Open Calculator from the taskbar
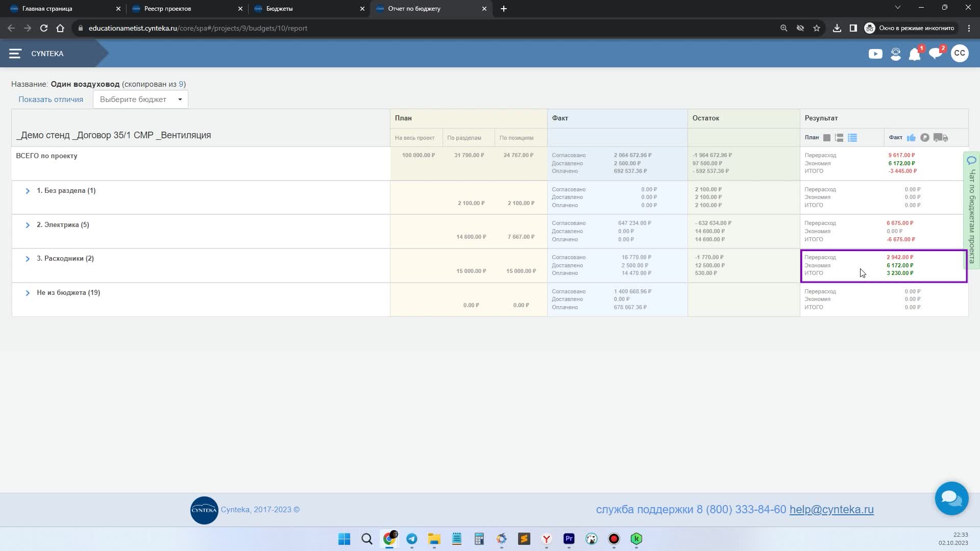The width and height of the screenshot is (980, 551). pyautogui.click(x=479, y=539)
